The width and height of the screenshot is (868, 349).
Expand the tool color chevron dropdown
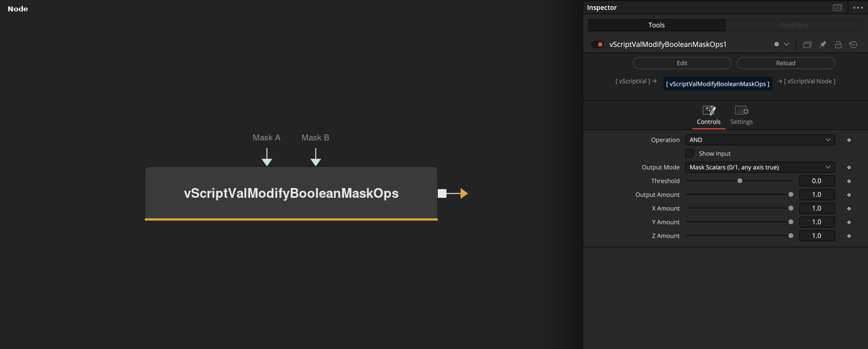coord(787,44)
